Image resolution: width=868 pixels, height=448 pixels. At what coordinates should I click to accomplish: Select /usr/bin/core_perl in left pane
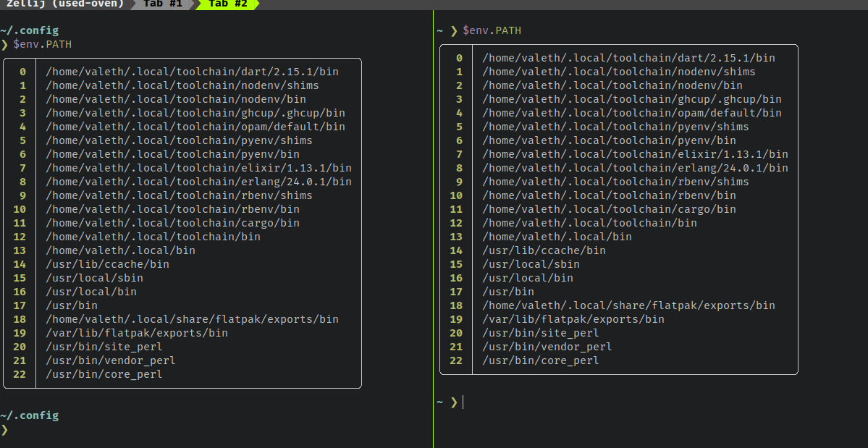[104, 374]
